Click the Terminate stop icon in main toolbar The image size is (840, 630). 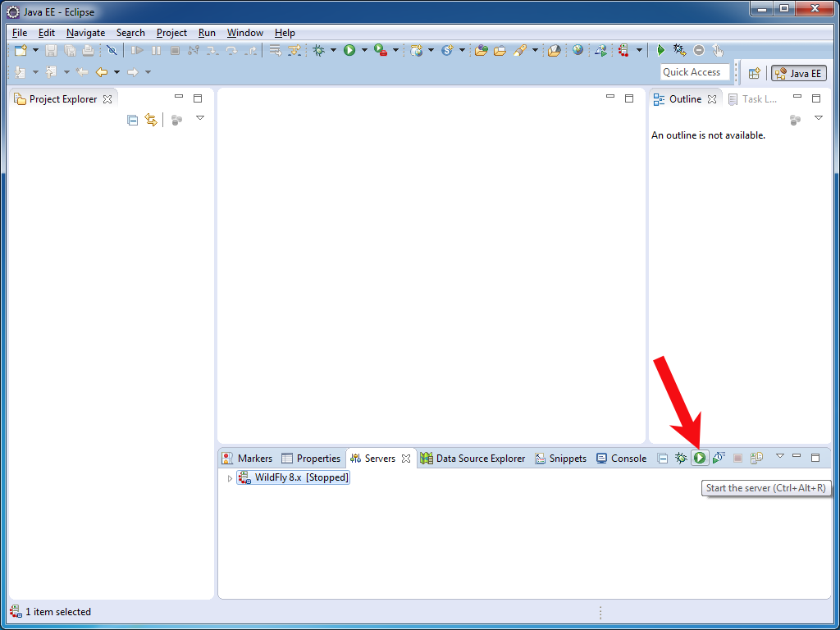coord(175,50)
